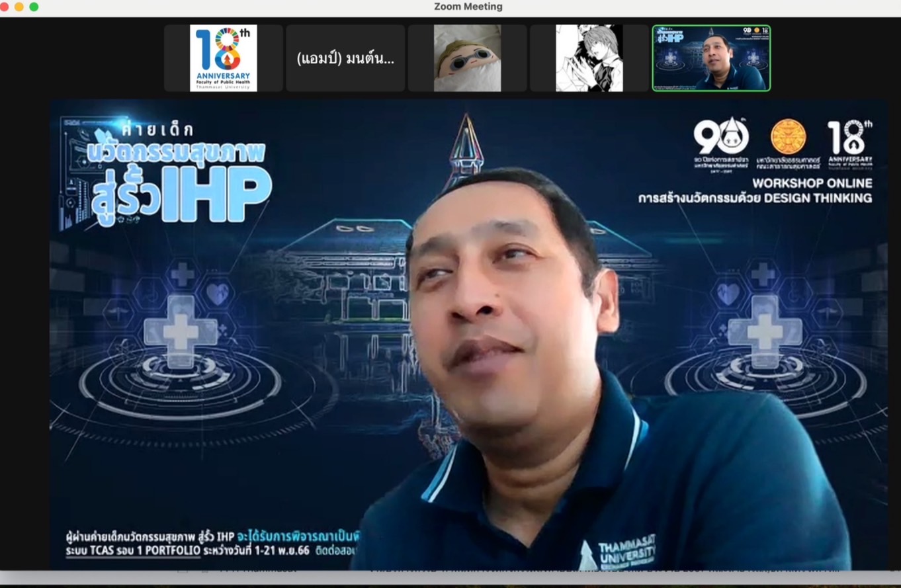901x588 pixels.
Task: Minimize the Zoom Meeting window
Action: click(x=19, y=7)
